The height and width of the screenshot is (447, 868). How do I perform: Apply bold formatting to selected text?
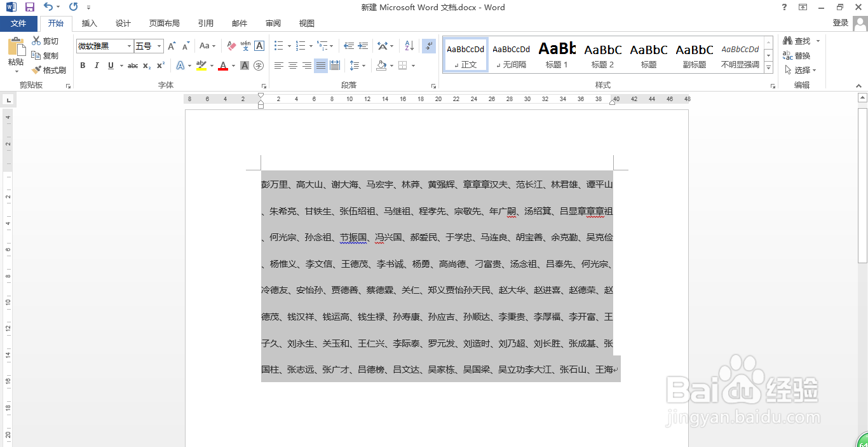coord(83,65)
